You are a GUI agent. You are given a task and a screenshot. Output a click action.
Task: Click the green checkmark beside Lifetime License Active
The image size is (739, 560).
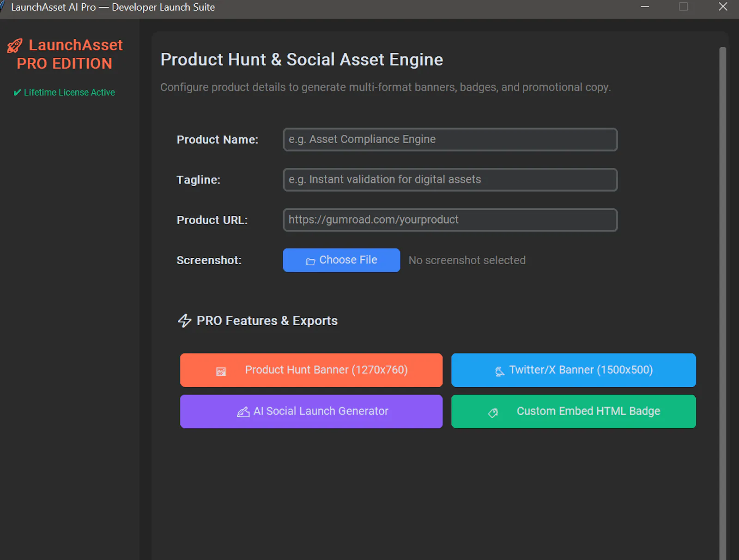click(17, 92)
